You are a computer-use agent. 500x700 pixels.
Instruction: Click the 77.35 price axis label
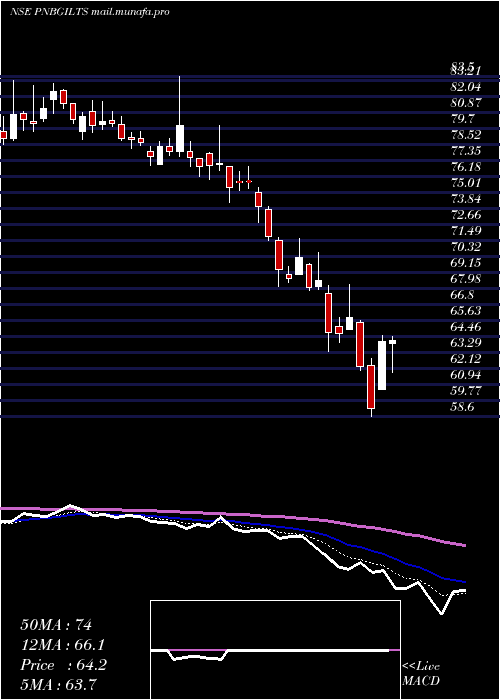(465, 151)
